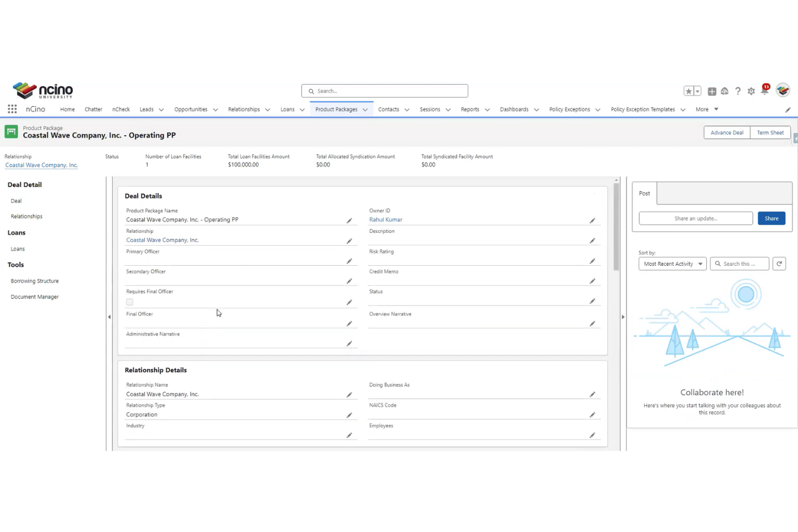Open Borrowing Structure in sidebar

(35, 281)
